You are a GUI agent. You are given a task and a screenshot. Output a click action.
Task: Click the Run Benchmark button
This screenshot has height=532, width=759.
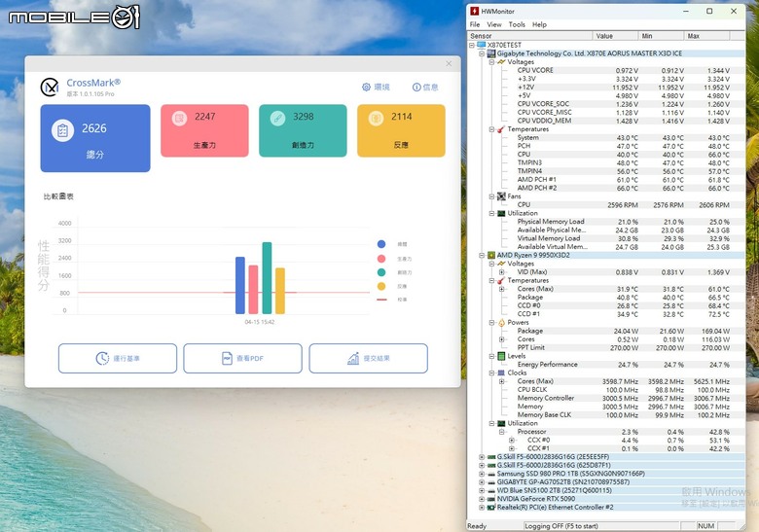(118, 358)
